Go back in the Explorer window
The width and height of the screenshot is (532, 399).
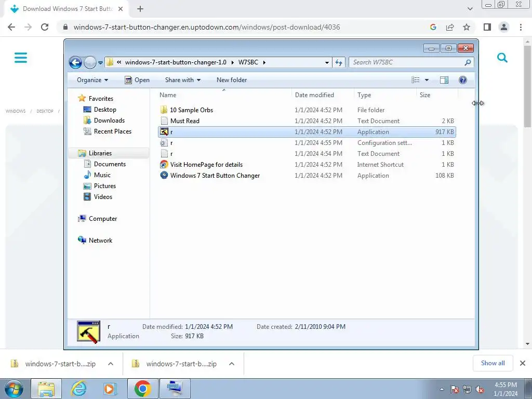pos(75,62)
